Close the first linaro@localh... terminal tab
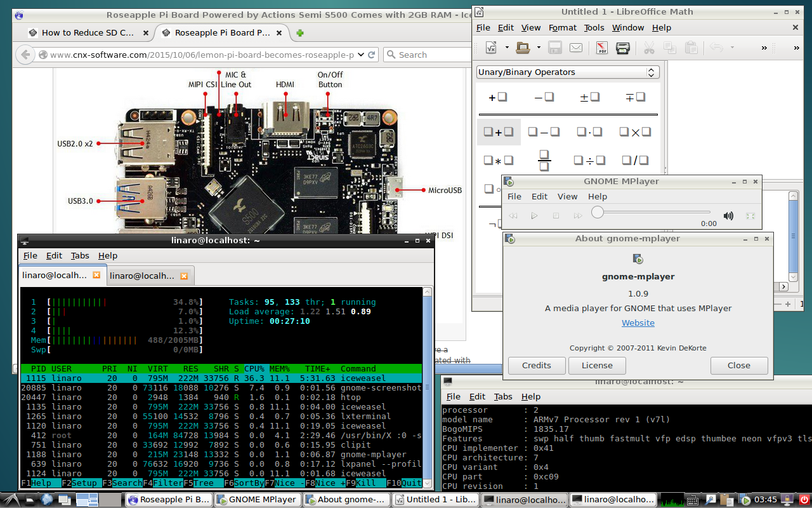The height and width of the screenshot is (508, 812). (96, 276)
